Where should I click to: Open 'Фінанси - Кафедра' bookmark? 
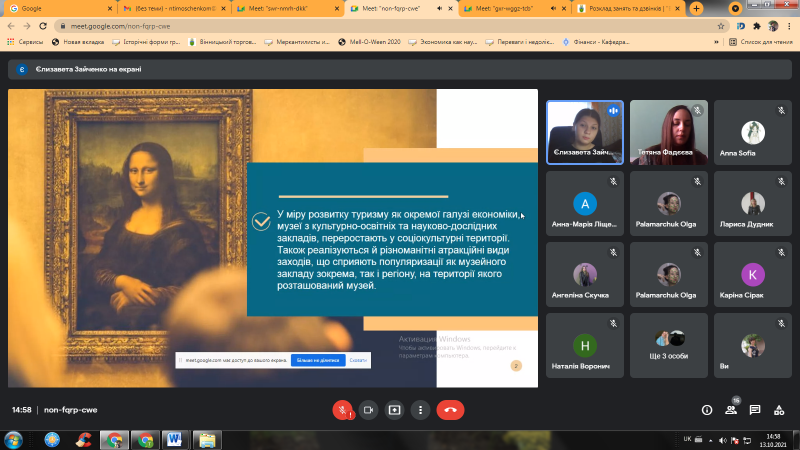click(596, 42)
